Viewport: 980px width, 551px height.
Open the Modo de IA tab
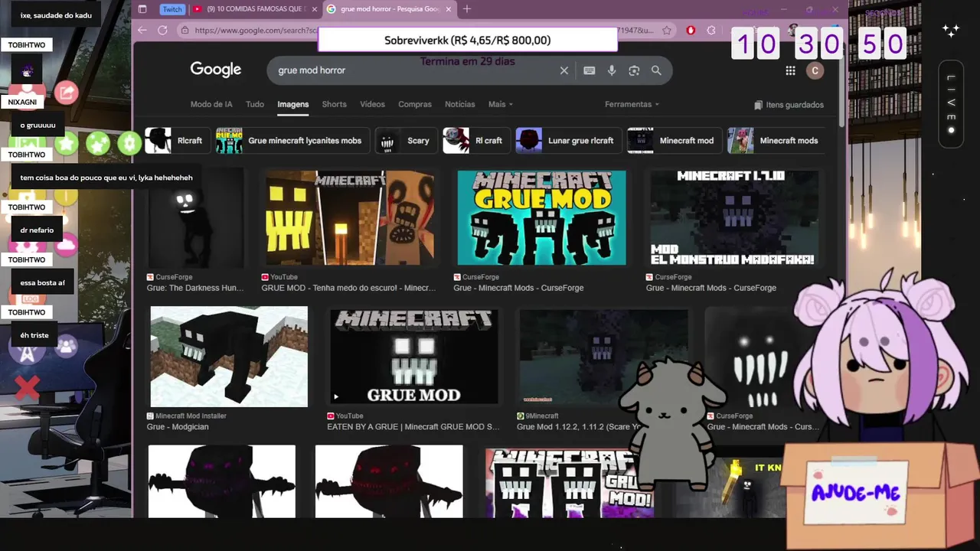pyautogui.click(x=211, y=104)
